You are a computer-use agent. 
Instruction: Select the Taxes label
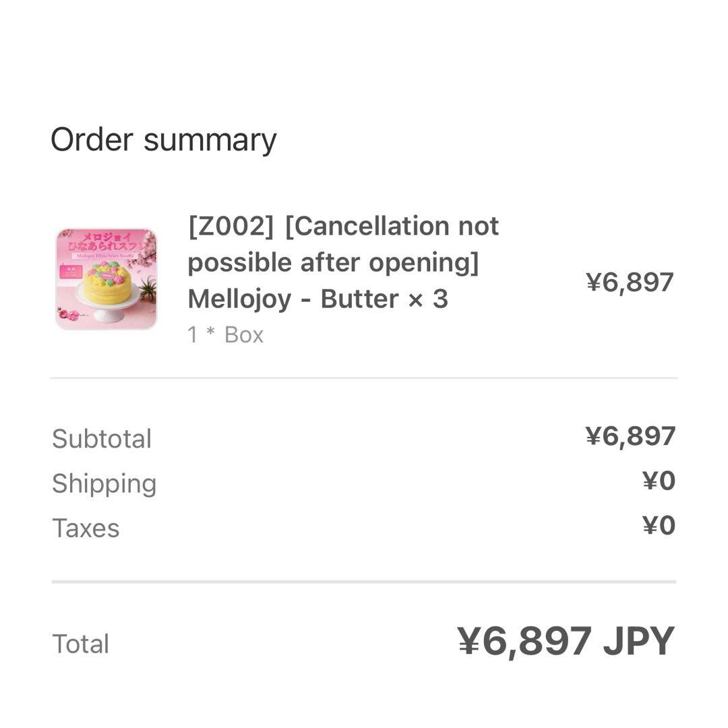[x=86, y=528]
